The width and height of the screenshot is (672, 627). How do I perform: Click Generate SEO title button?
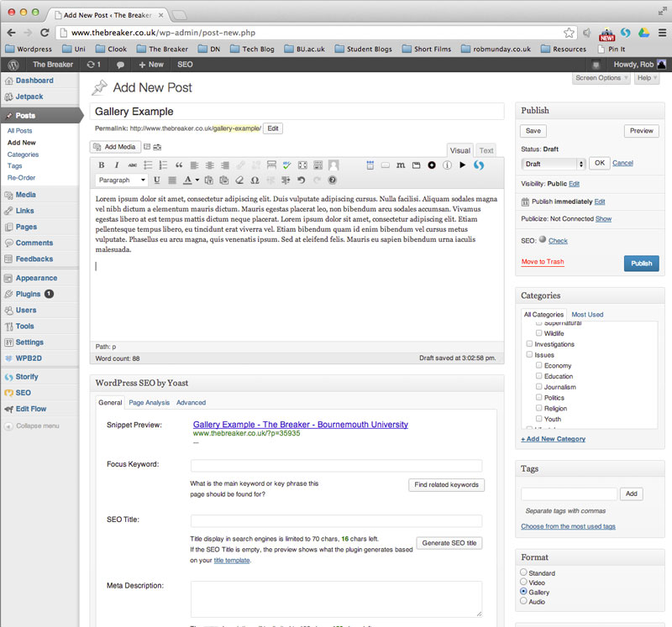coord(449,543)
